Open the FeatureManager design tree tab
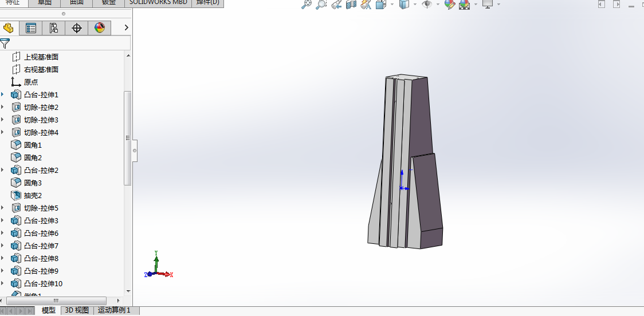The height and width of the screenshot is (316, 644). click(8, 28)
